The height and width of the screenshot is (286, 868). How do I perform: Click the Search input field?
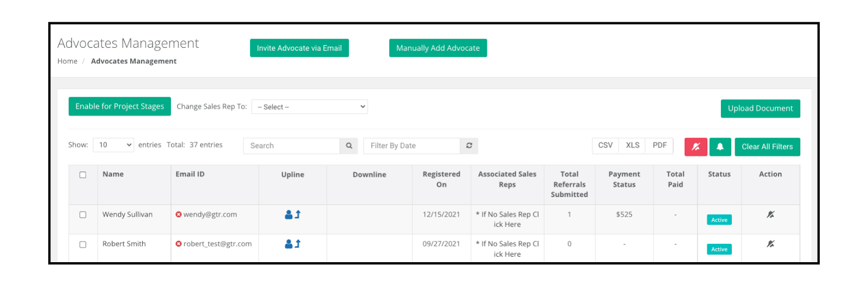coord(292,146)
